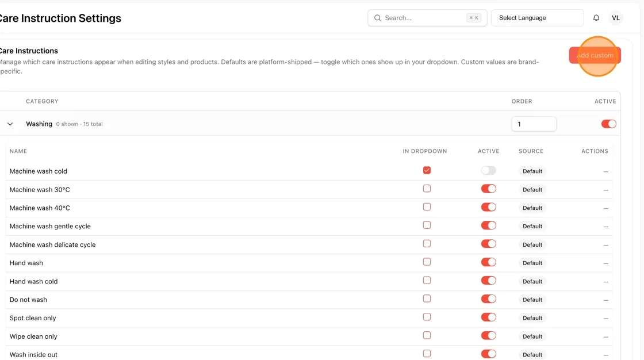Click the CATEGORY column header

42,101
